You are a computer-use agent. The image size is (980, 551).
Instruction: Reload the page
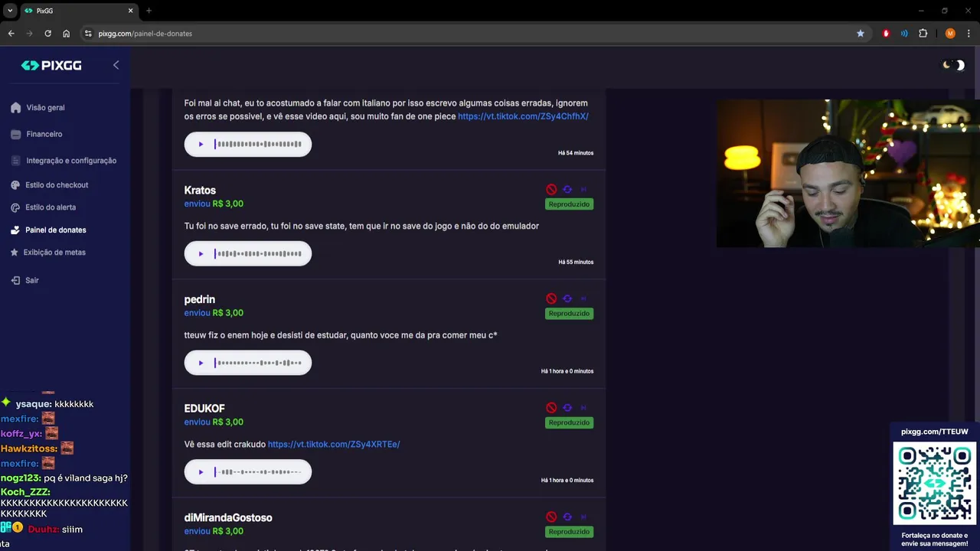pyautogui.click(x=47, y=34)
